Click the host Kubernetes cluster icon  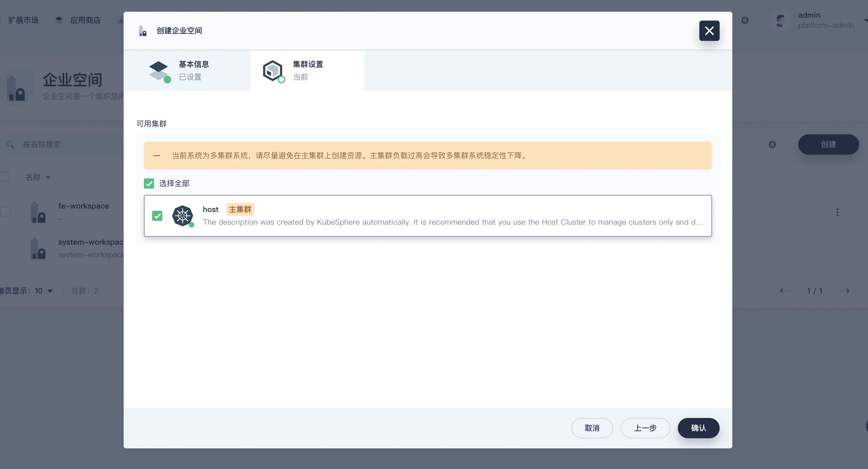[183, 215]
